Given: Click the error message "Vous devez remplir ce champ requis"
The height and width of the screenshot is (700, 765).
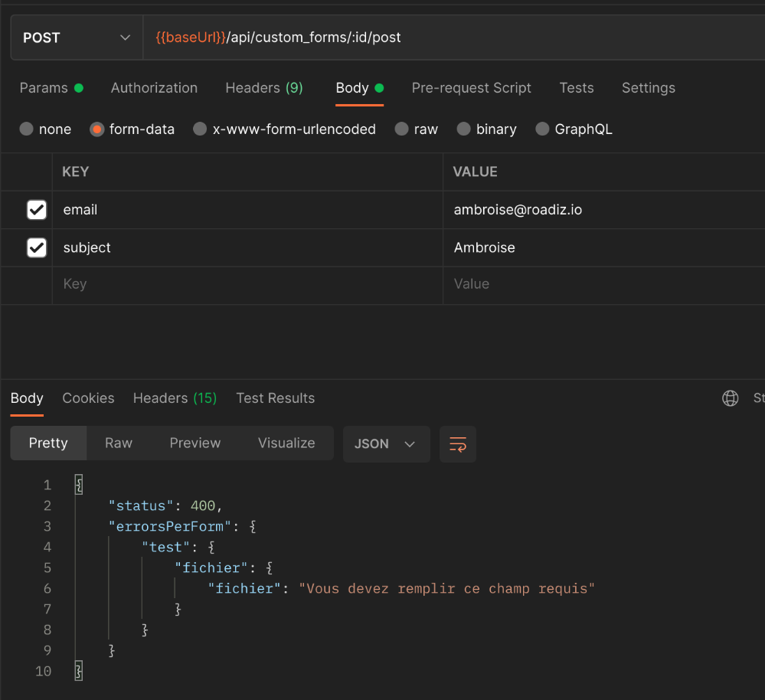Looking at the screenshot, I should click(x=446, y=589).
